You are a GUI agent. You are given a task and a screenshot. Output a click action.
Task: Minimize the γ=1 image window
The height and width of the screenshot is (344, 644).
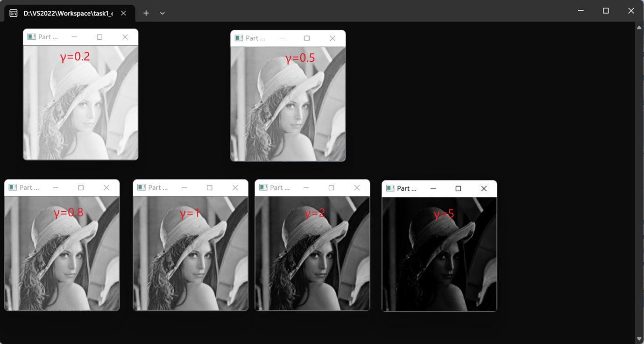pos(184,187)
